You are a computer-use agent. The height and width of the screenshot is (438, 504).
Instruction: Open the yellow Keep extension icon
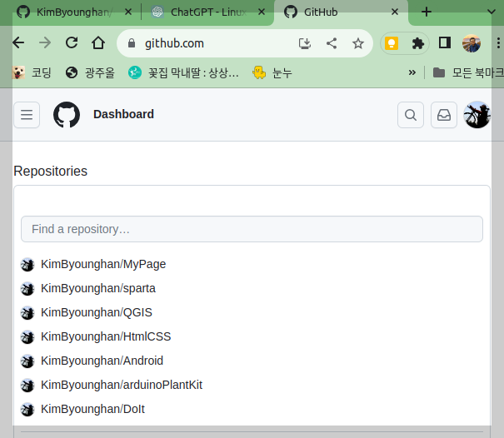[x=392, y=43]
